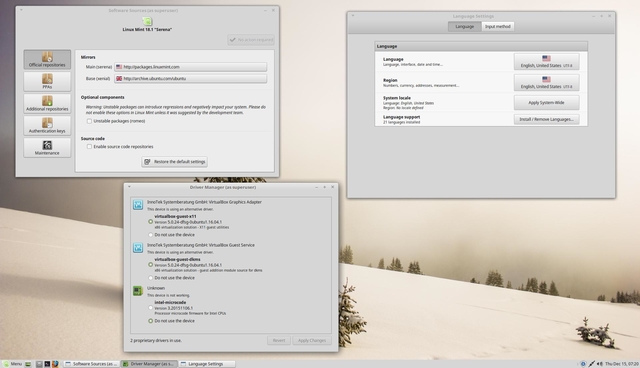The width and height of the screenshot is (640, 368).
Task: Switch to Language Settings taskbar window
Action: tap(207, 364)
